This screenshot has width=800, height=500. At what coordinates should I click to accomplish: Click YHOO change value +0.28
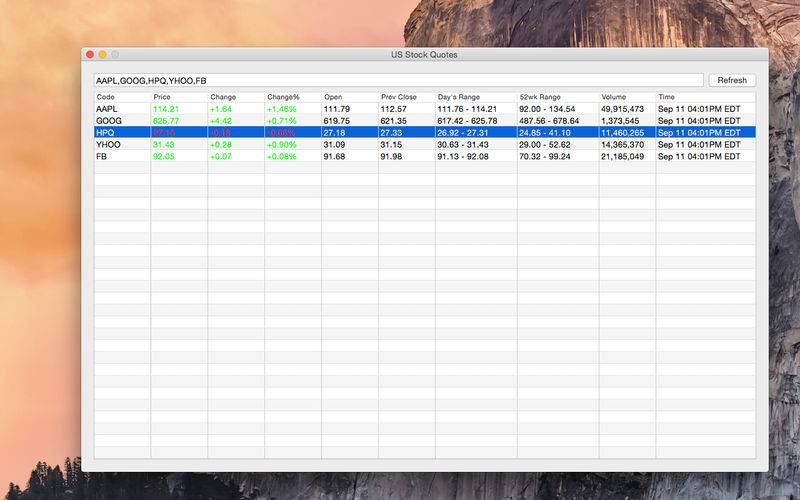click(221, 144)
